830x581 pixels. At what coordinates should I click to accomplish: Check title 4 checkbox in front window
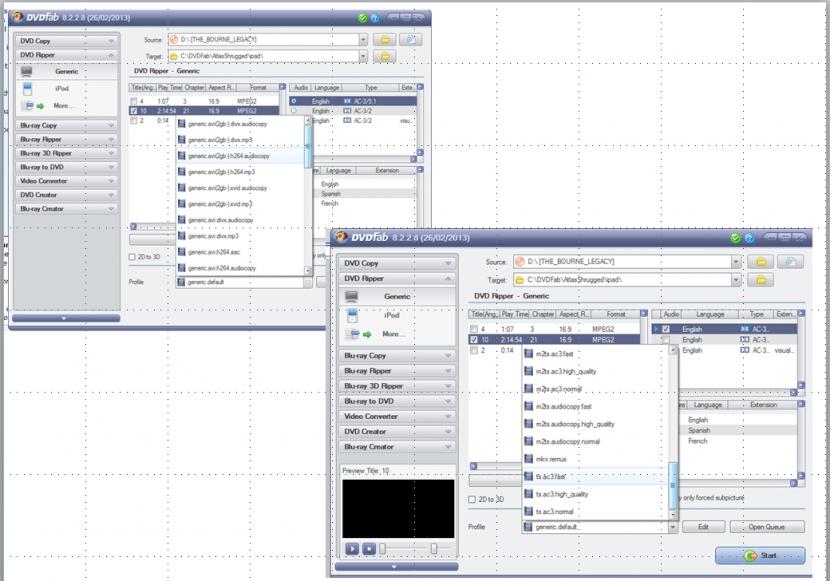(475, 329)
